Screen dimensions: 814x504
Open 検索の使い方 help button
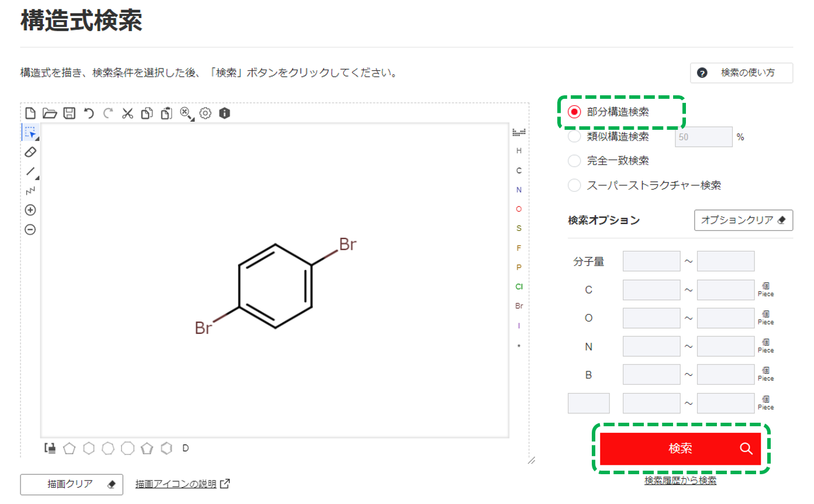coord(741,73)
